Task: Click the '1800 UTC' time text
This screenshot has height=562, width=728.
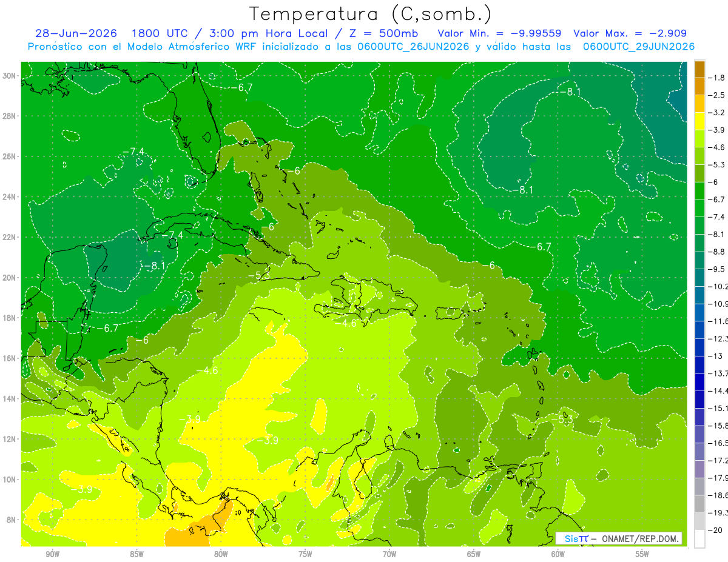Action: [160, 33]
